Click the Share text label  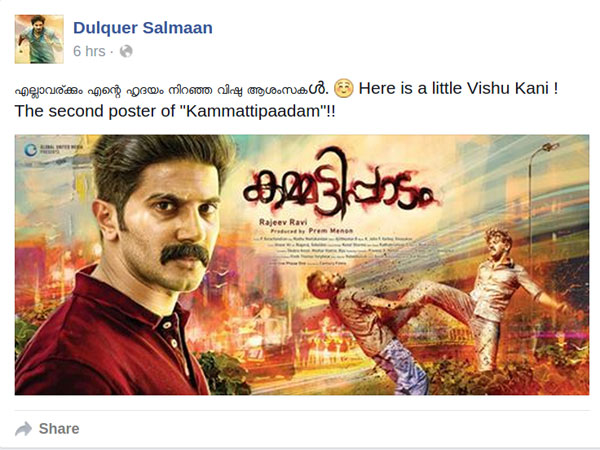[x=59, y=429]
